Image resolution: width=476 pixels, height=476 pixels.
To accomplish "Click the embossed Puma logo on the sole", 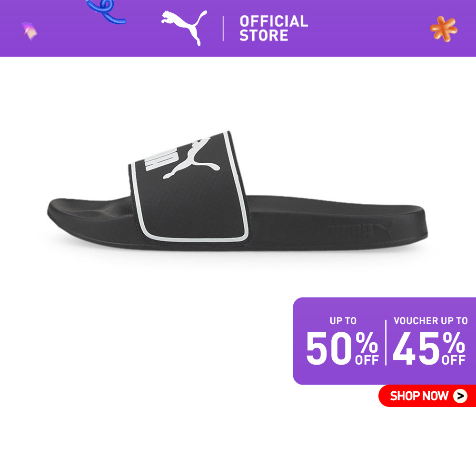I will coord(358,231).
